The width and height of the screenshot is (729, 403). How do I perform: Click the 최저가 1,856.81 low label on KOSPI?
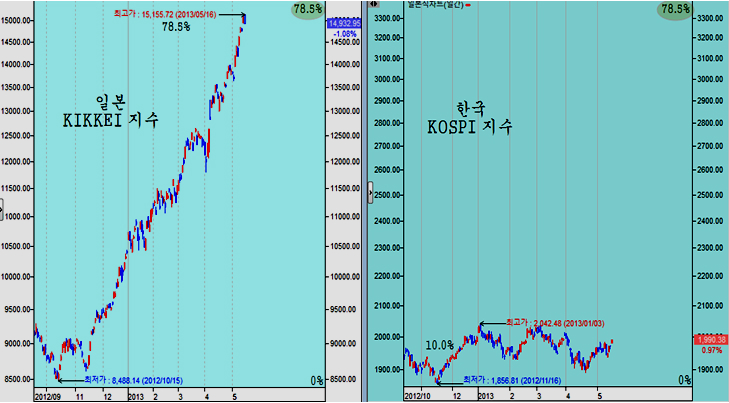512,380
